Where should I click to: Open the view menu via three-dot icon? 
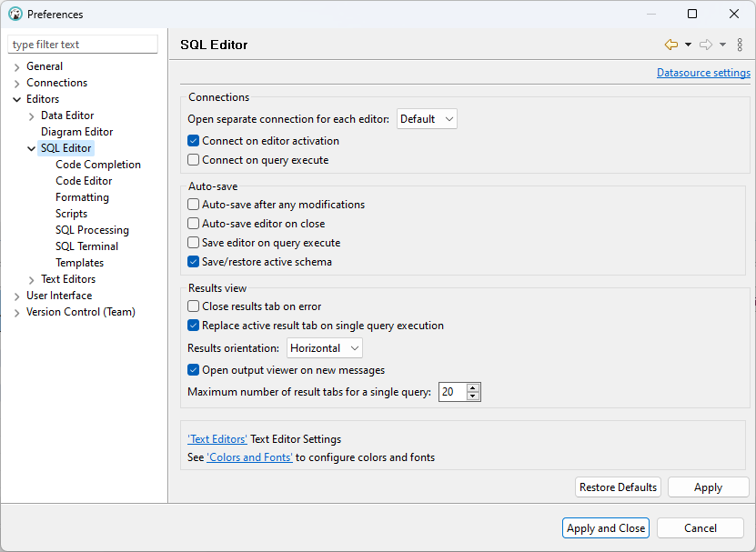click(x=740, y=45)
